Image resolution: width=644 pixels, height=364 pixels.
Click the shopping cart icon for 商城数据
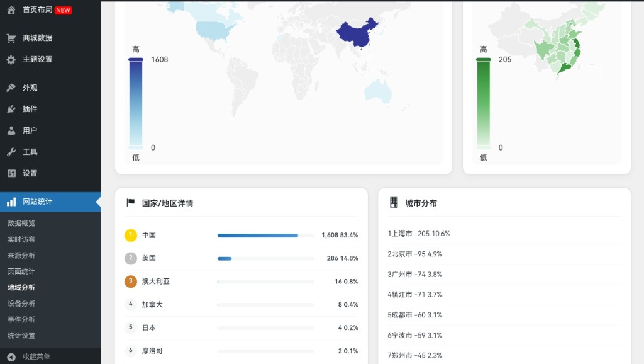point(11,38)
